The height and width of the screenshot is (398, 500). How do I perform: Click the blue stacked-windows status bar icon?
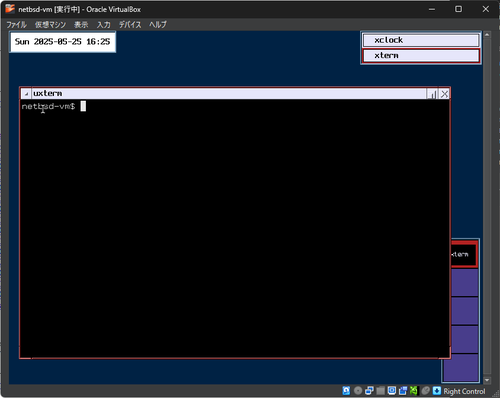(x=403, y=391)
